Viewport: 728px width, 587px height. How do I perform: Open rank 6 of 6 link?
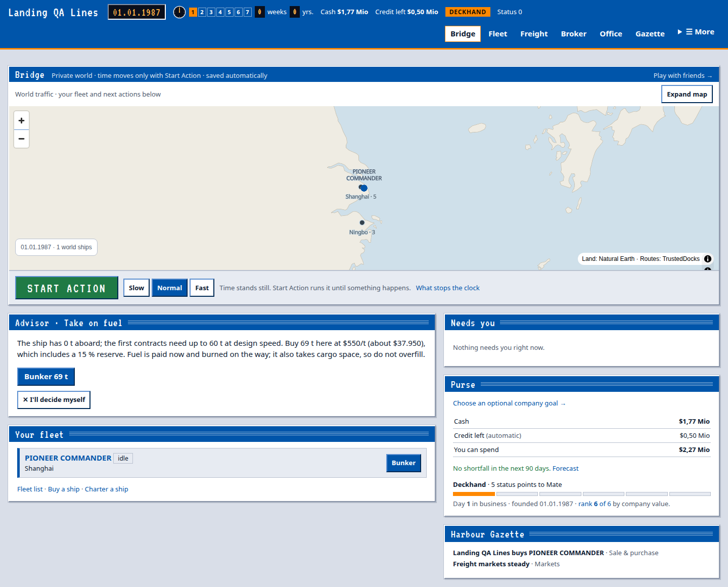tap(595, 504)
